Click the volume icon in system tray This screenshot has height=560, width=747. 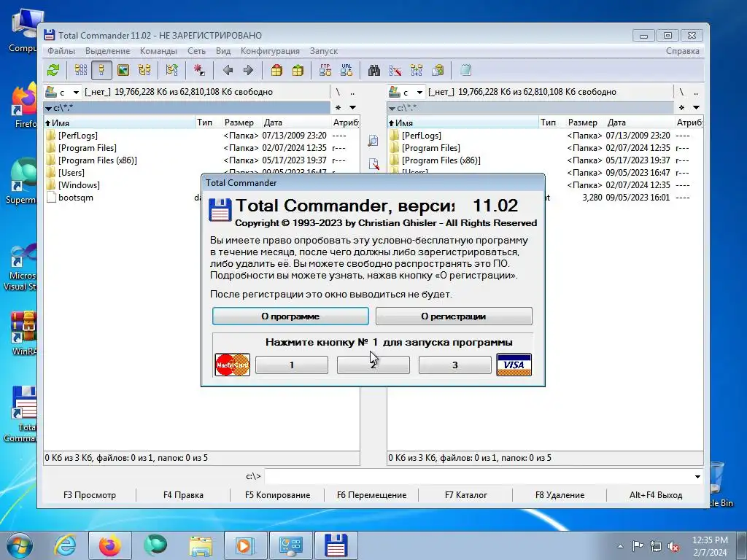click(x=673, y=546)
